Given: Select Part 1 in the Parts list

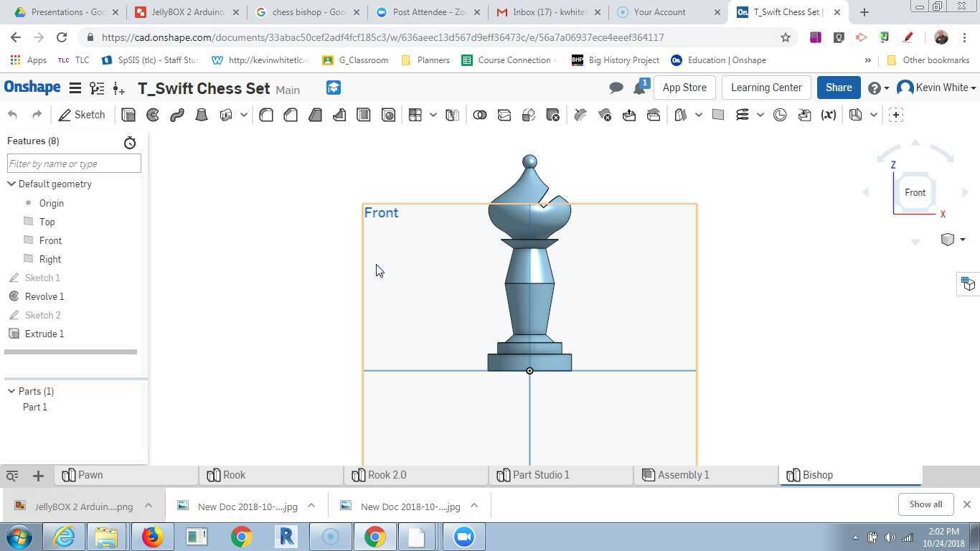Looking at the screenshot, I should [34, 407].
